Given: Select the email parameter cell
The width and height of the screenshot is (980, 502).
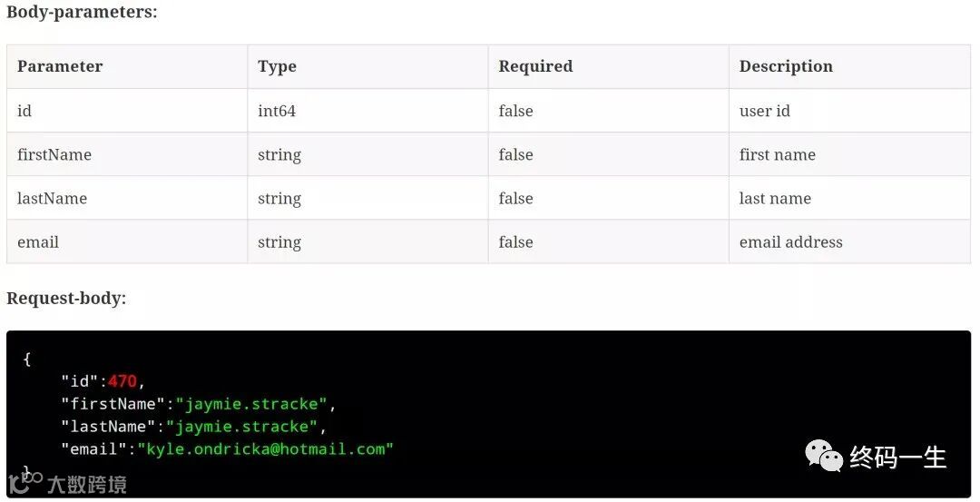Looking at the screenshot, I should click(x=38, y=241).
